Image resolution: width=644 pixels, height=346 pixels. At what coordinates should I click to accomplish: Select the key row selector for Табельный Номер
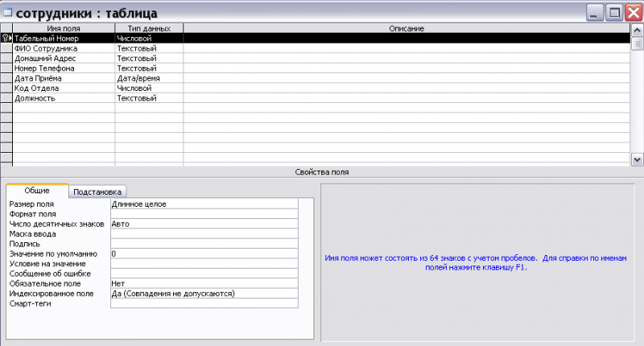point(6,38)
